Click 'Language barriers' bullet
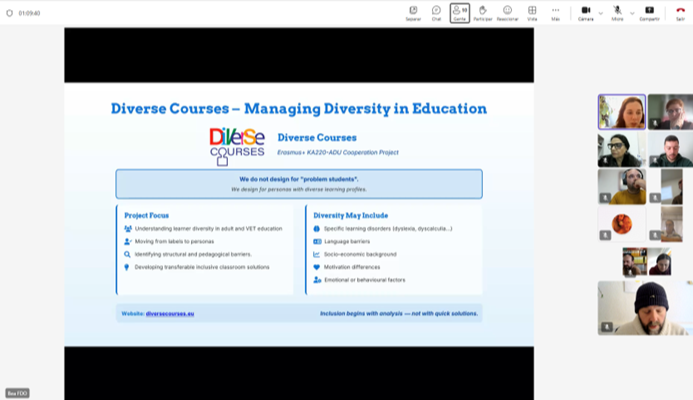The image size is (693, 400). [x=347, y=241]
